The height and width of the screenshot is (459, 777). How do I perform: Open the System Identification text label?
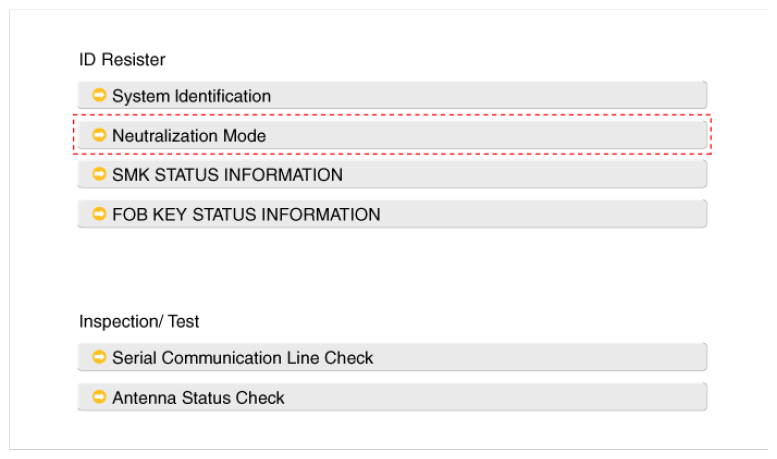(x=191, y=96)
